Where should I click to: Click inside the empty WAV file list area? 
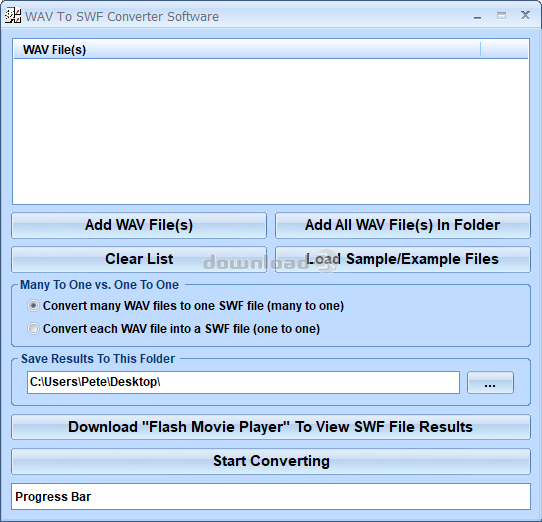point(271,131)
